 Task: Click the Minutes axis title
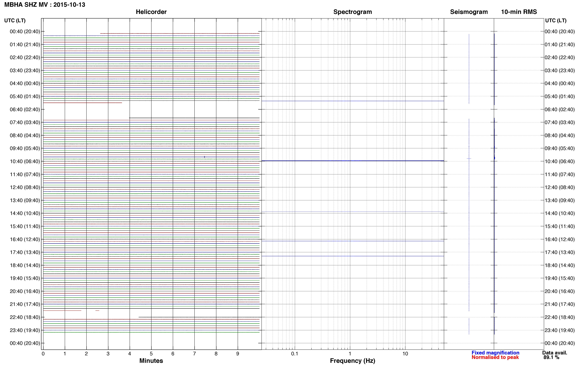point(151,361)
